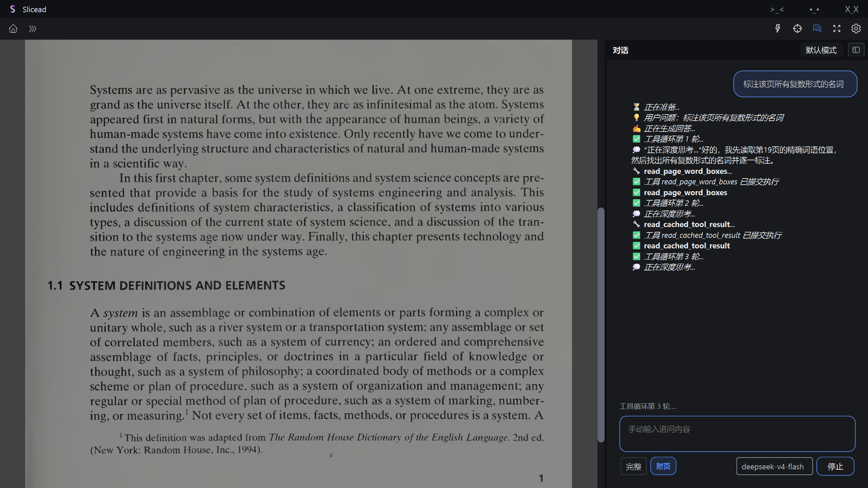The height and width of the screenshot is (488, 868).
Task: Stop generation with the 停止 button
Action: (x=835, y=466)
